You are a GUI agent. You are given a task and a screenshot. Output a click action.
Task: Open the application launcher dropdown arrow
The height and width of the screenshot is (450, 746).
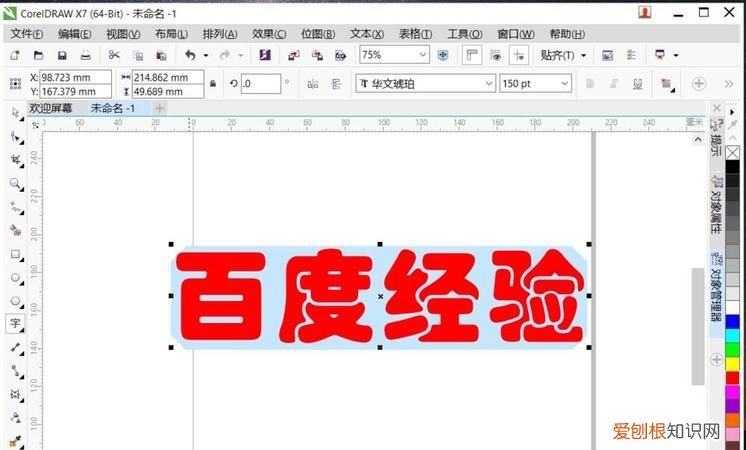pos(676,56)
